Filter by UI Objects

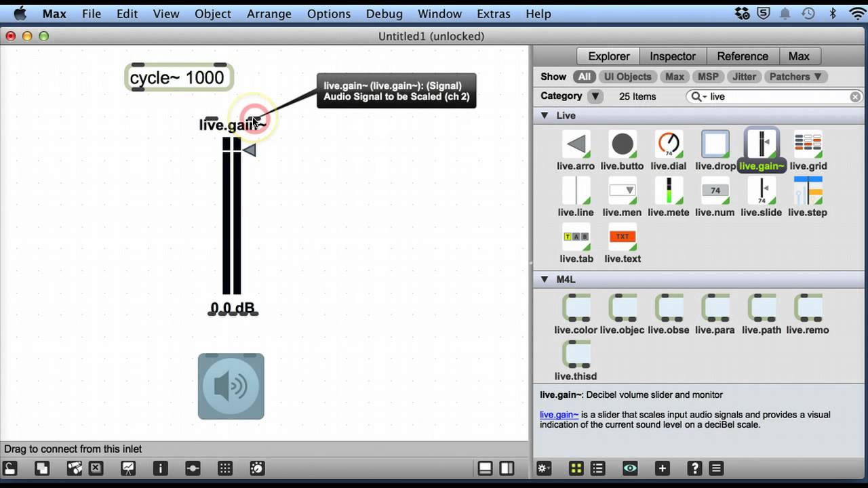[x=628, y=77]
